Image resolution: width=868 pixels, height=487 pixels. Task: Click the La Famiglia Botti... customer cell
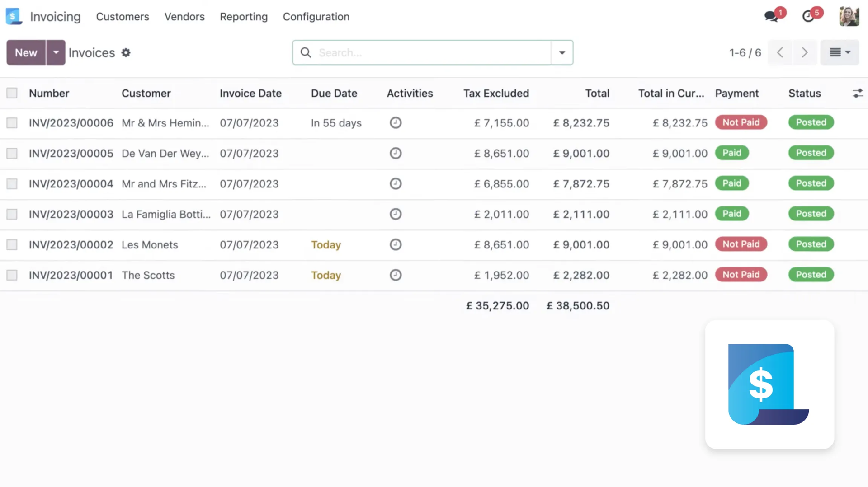point(166,214)
